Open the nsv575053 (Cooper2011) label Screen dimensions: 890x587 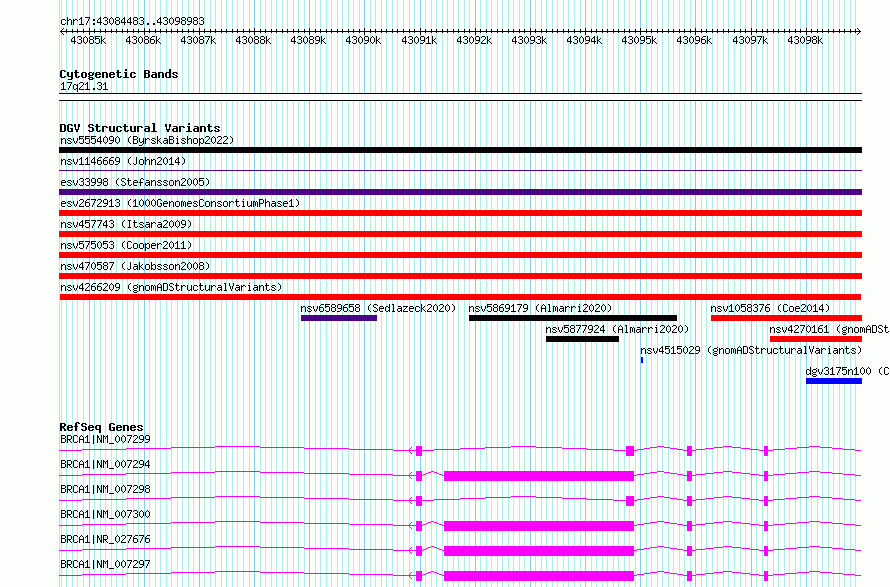(x=126, y=245)
